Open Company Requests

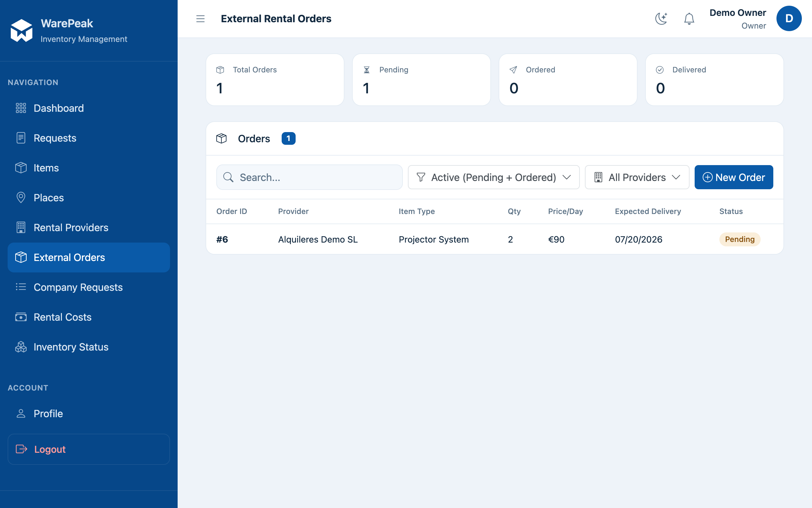[x=88, y=287]
